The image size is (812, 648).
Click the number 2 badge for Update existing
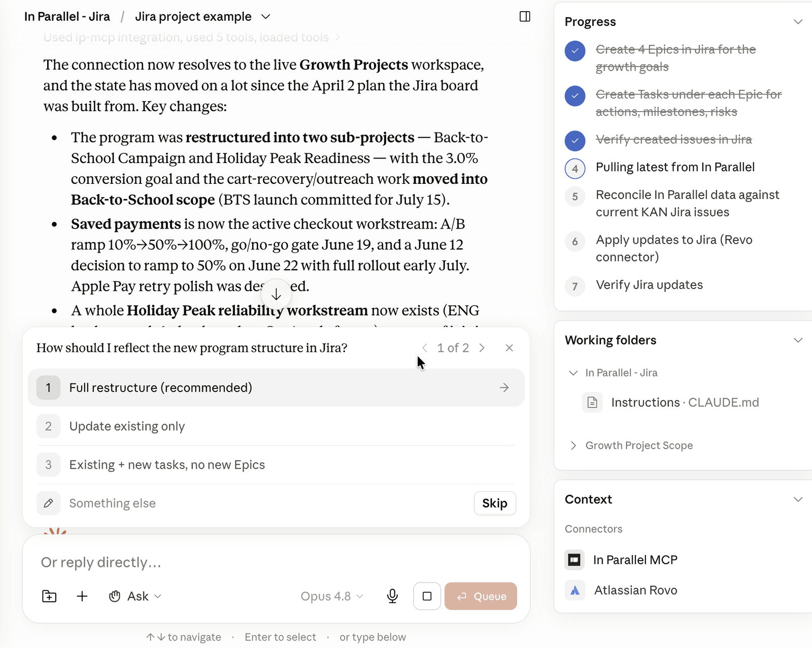[x=49, y=426]
